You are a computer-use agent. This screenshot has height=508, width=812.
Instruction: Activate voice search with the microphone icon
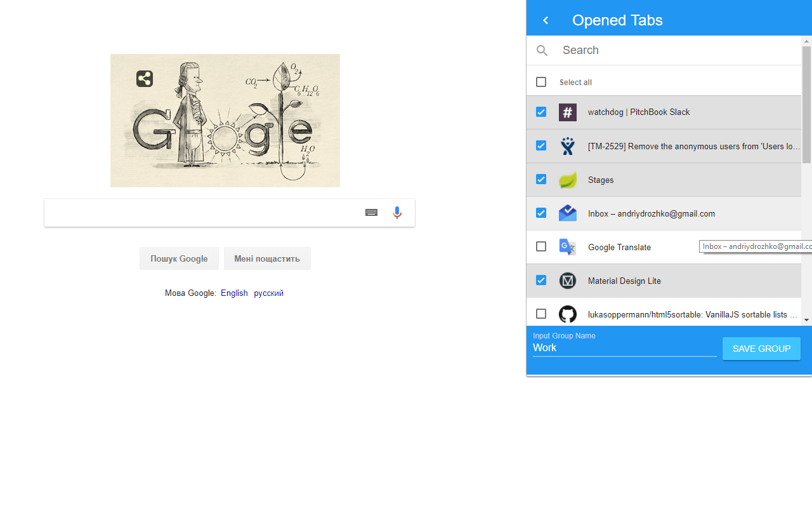(x=397, y=212)
